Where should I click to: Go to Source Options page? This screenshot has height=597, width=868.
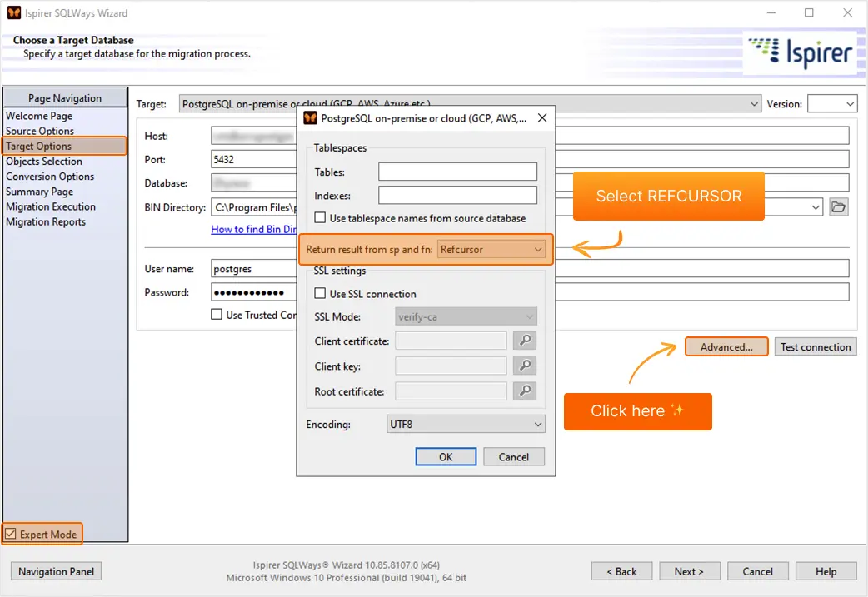(40, 131)
